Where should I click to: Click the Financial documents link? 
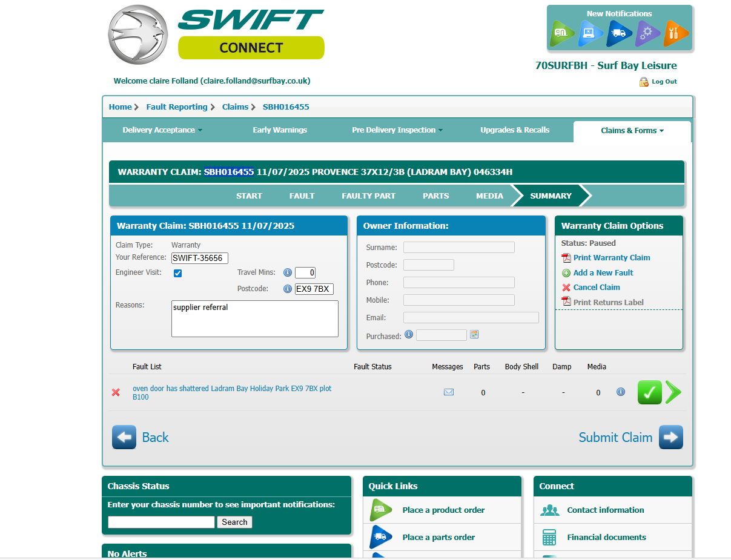[606, 538]
